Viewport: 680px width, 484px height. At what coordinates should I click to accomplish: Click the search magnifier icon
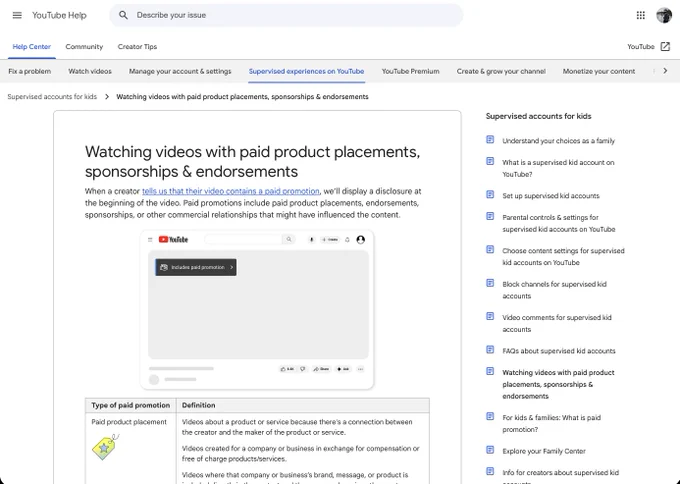point(123,15)
